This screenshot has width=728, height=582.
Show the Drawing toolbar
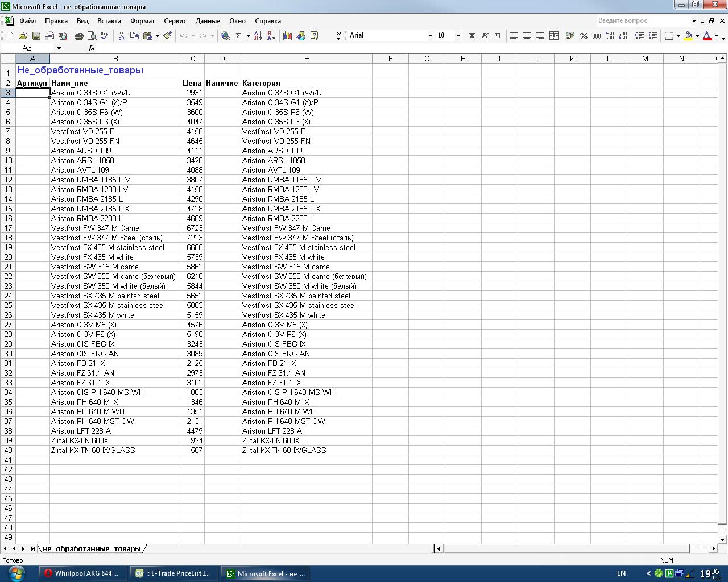click(x=301, y=36)
